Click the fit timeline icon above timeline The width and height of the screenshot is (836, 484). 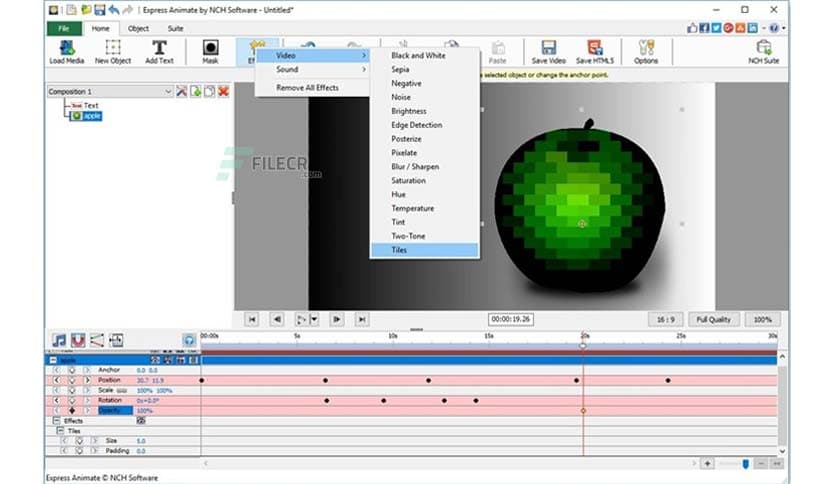click(x=116, y=340)
